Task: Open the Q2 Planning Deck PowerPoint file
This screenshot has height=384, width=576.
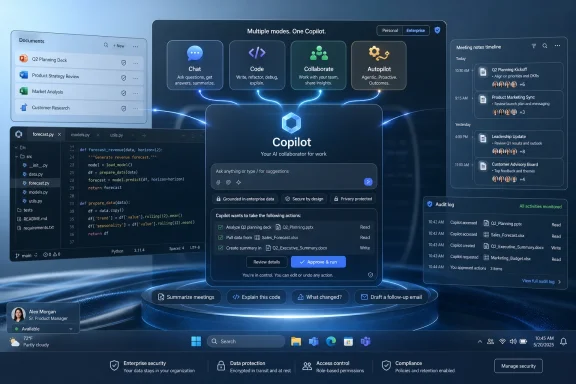Action: [79, 60]
